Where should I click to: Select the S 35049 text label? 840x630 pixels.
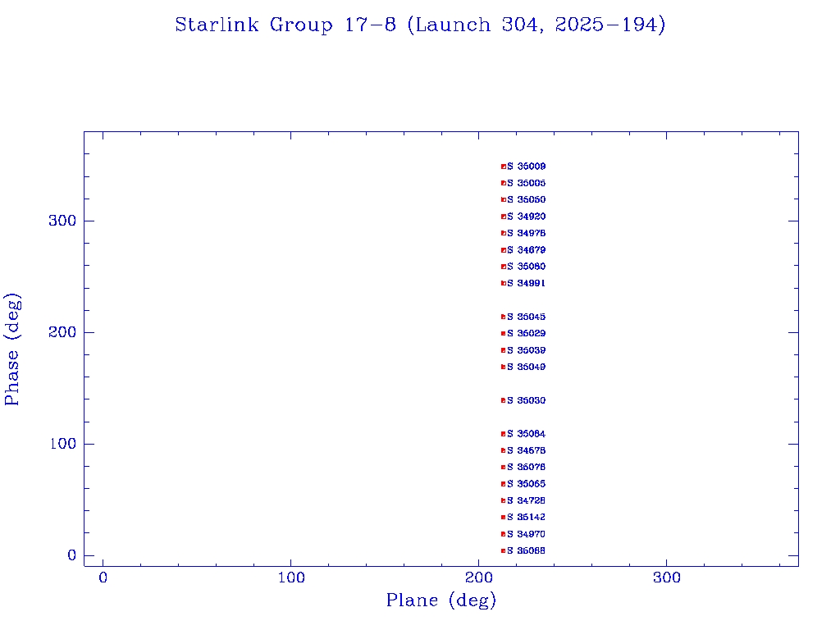(527, 367)
